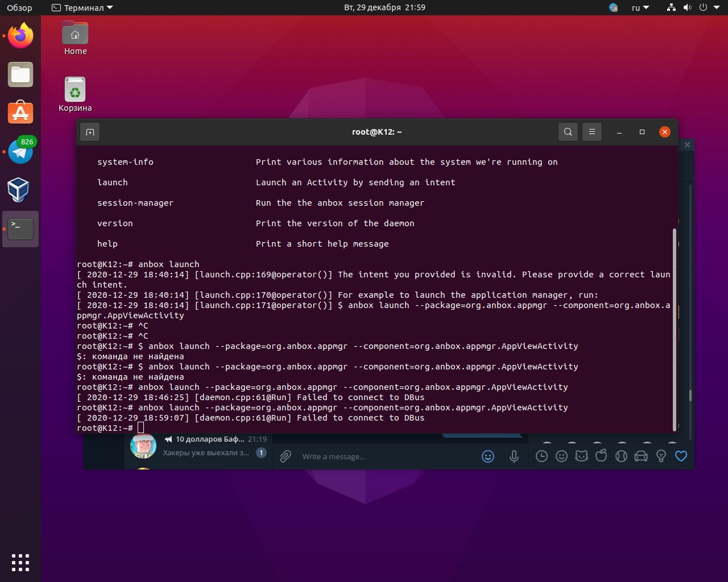The height and width of the screenshot is (582, 728).
Task: Select the smileys emoji category
Action: (562, 456)
